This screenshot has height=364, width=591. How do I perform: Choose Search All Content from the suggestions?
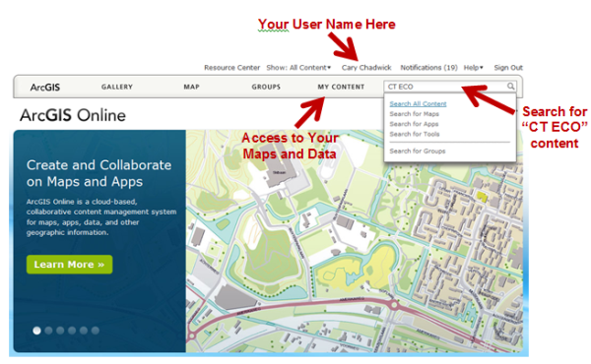click(x=418, y=104)
